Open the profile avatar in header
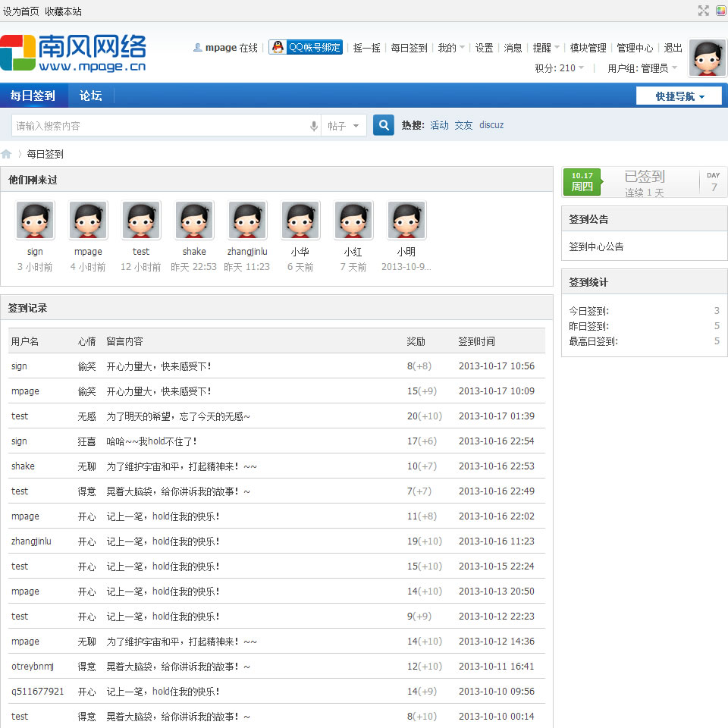Viewport: 728px width, 728px height. click(x=707, y=58)
